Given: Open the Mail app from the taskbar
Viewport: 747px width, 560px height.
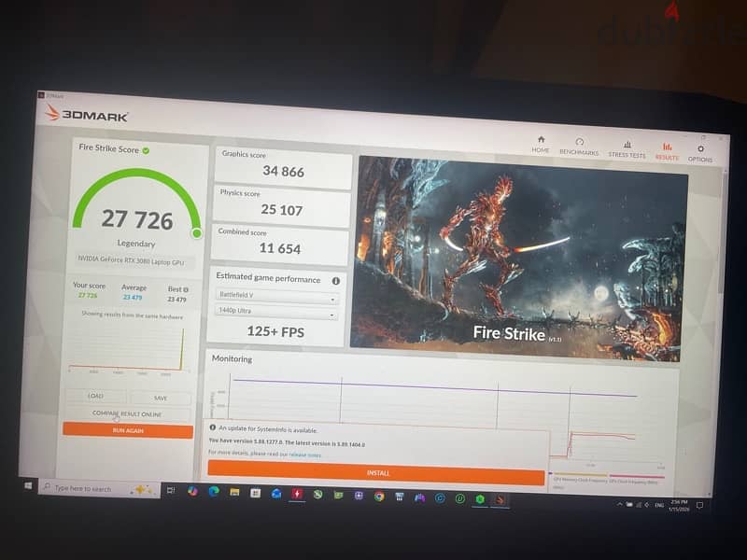Looking at the screenshot, I should [276, 494].
